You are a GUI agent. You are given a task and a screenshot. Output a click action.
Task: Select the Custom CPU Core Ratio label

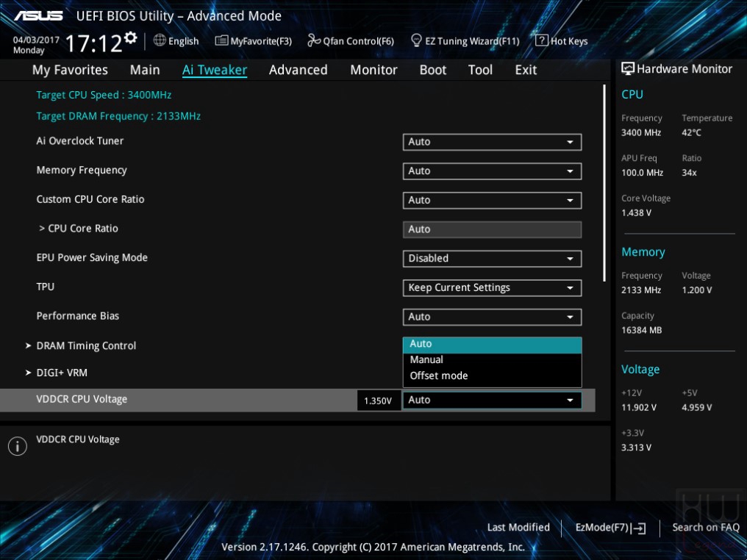point(90,199)
